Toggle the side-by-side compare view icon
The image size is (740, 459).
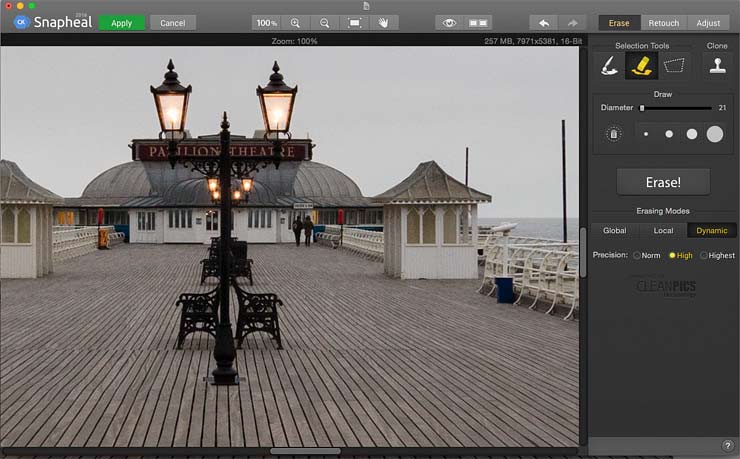click(x=478, y=23)
